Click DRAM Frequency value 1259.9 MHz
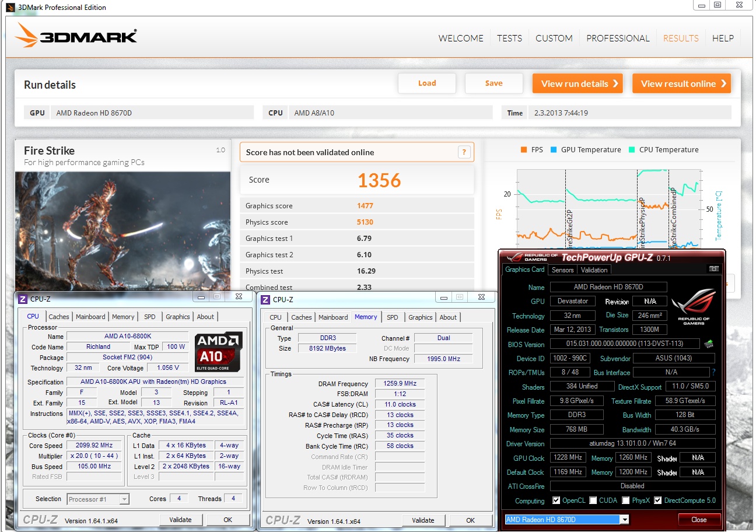Screen dimensions: 756x532 coord(400,384)
